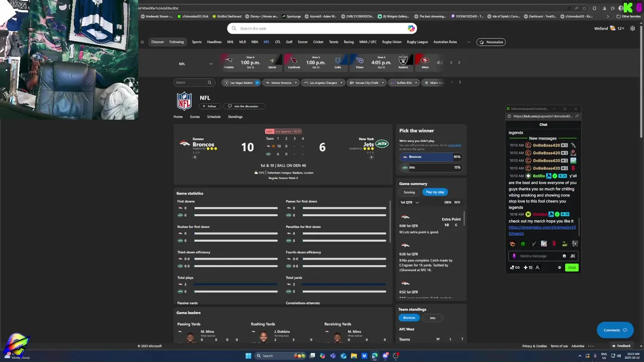Click the Copilot icon in the web search bar
Image resolution: width=644 pixels, height=362 pixels.
point(411,28)
